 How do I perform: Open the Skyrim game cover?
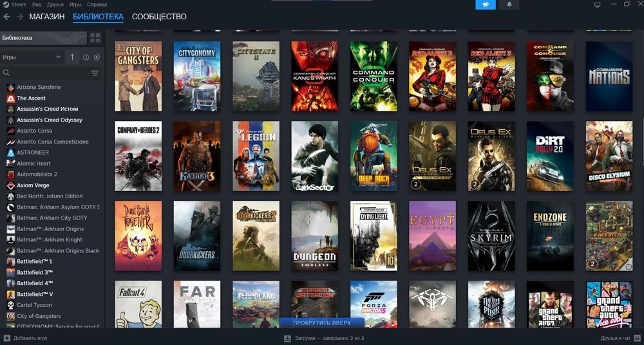491,236
